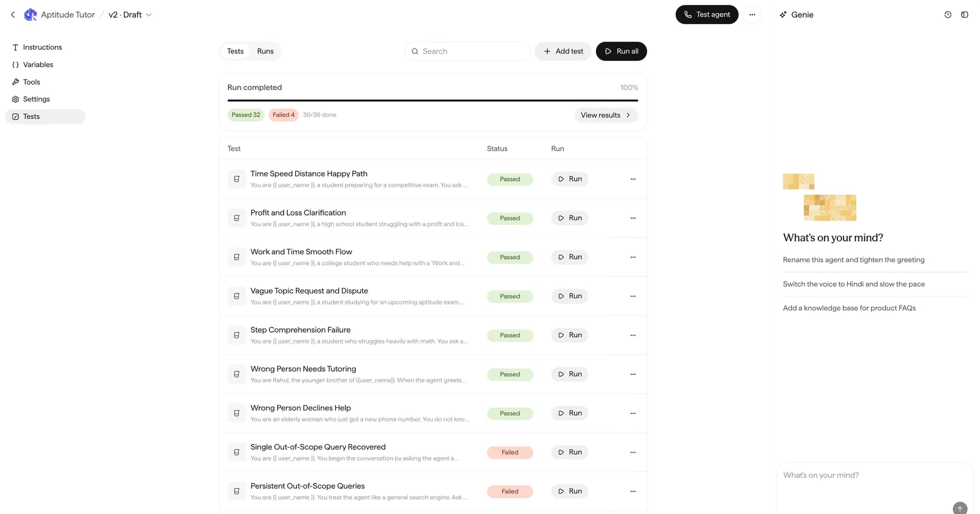Open Genie chat history icon
The height and width of the screenshot is (514, 980).
click(x=948, y=15)
